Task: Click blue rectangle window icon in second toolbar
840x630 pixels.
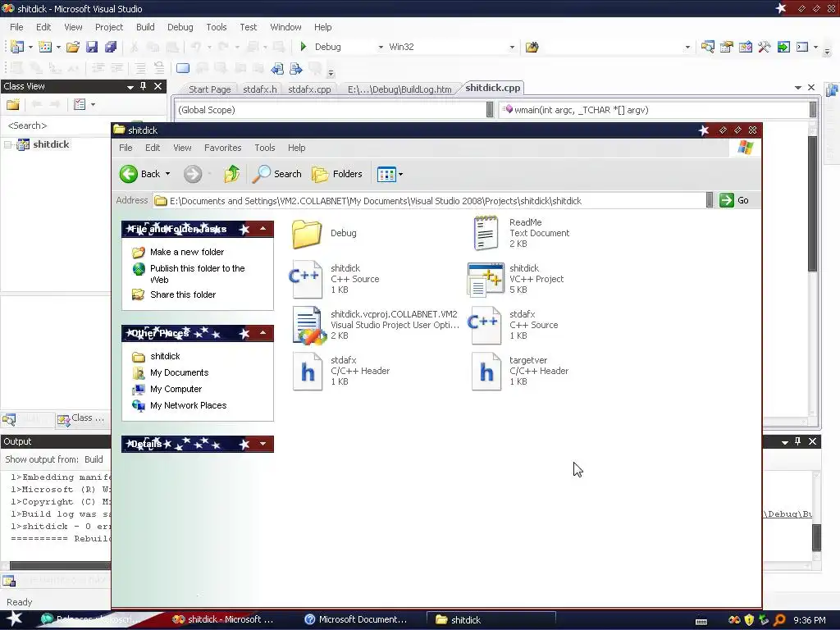Action: 183,69
